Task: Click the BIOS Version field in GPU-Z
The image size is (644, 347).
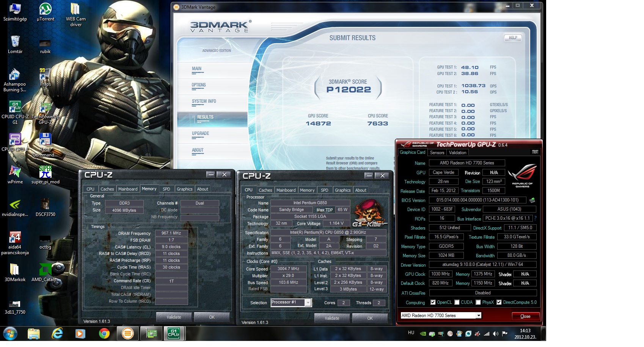Action: tap(478, 200)
